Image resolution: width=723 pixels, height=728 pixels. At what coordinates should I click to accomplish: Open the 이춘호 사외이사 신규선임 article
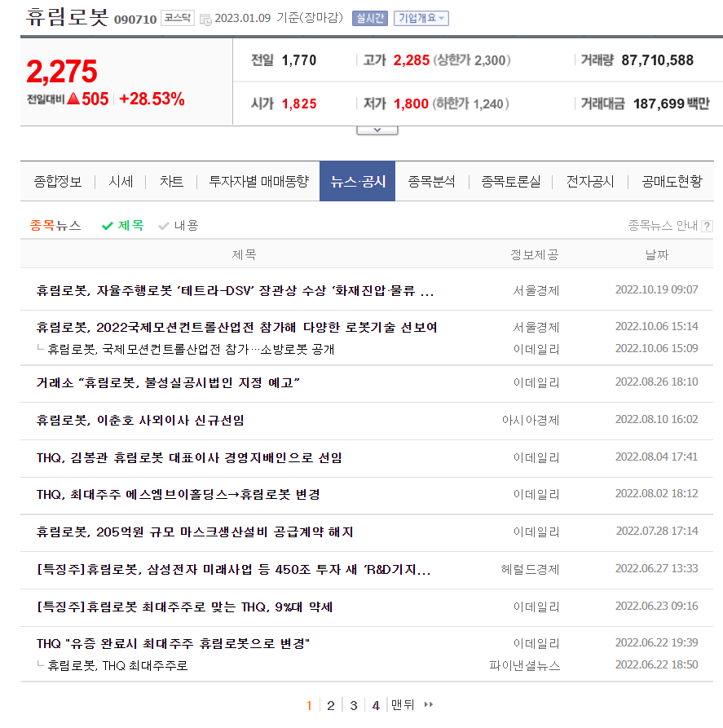140,420
